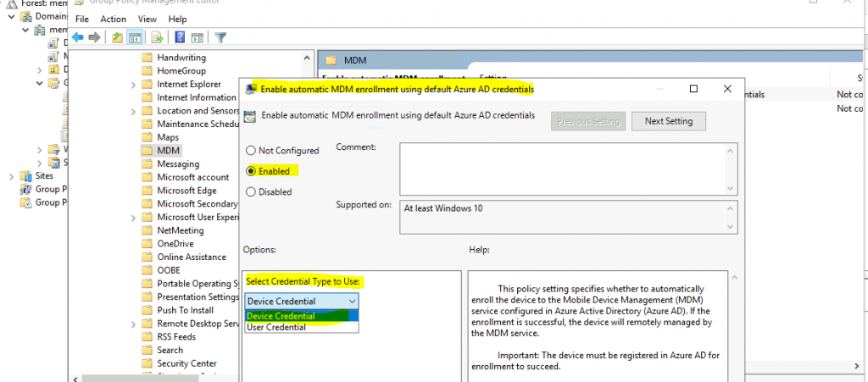Click the Sites icon in background tree
868x382 pixels.
coord(26,176)
